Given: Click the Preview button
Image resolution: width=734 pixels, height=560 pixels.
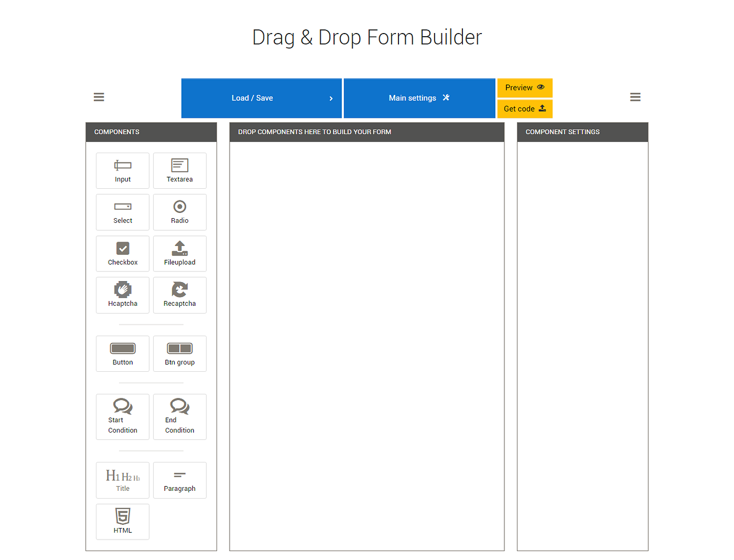Looking at the screenshot, I should coord(524,88).
